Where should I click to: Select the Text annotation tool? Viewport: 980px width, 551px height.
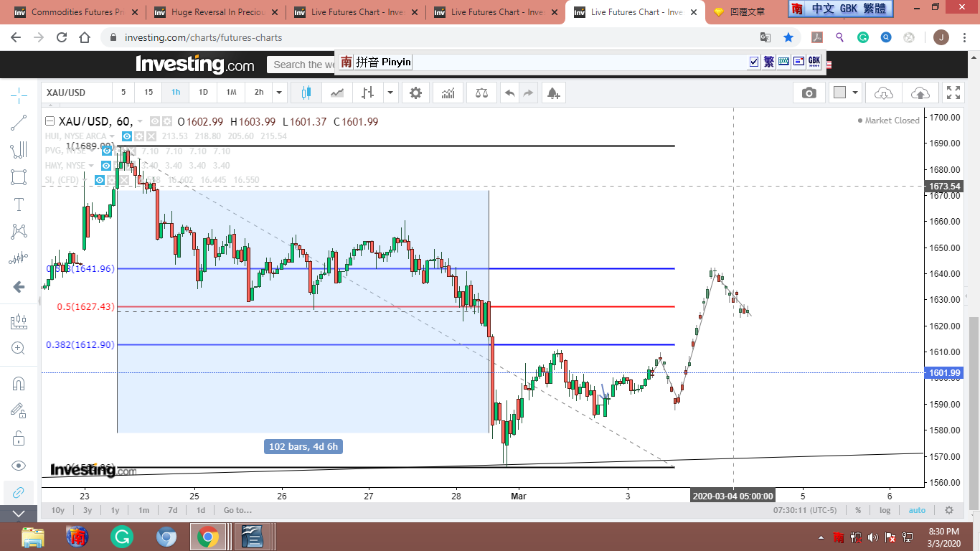[x=19, y=204]
